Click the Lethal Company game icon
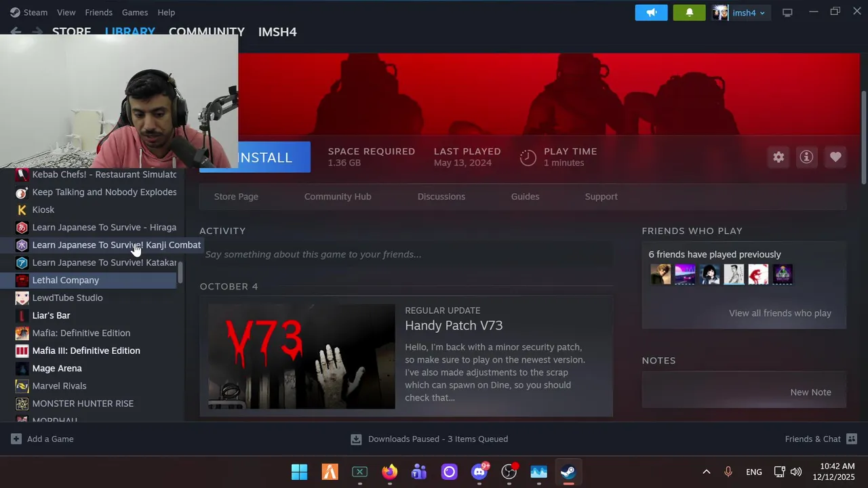868x488 pixels. (x=22, y=280)
